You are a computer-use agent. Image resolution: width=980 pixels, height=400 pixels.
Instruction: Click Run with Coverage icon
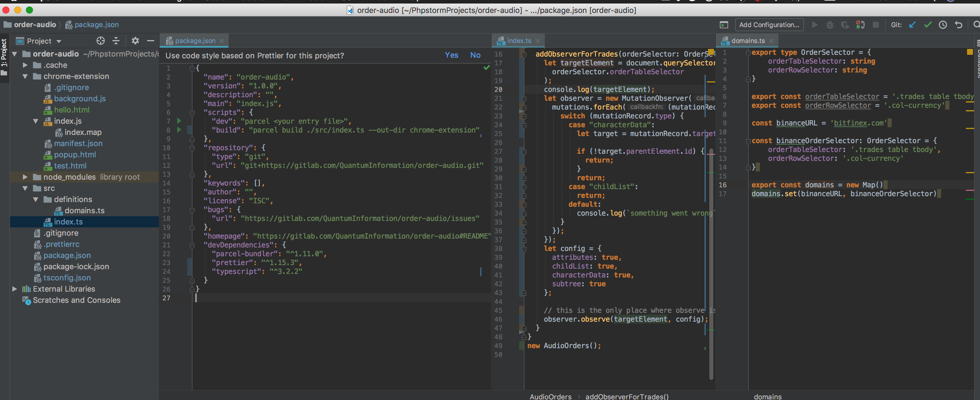click(x=845, y=25)
